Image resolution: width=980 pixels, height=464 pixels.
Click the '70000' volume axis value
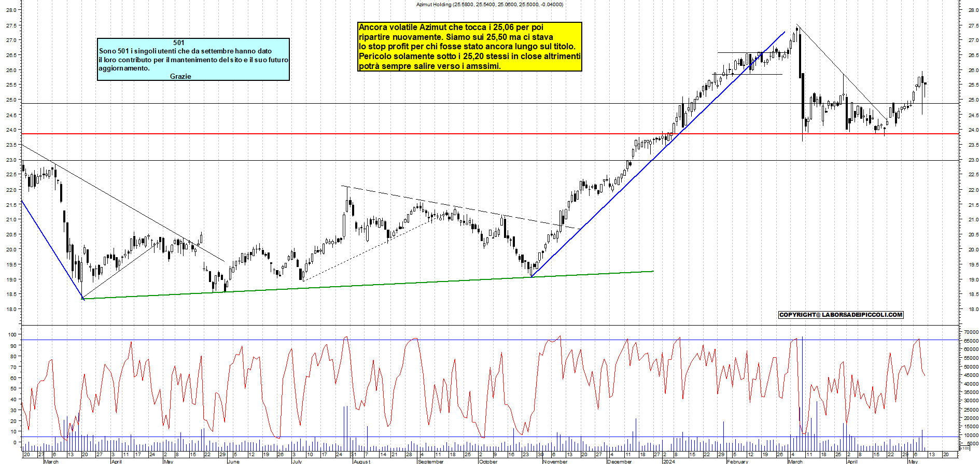(x=971, y=332)
